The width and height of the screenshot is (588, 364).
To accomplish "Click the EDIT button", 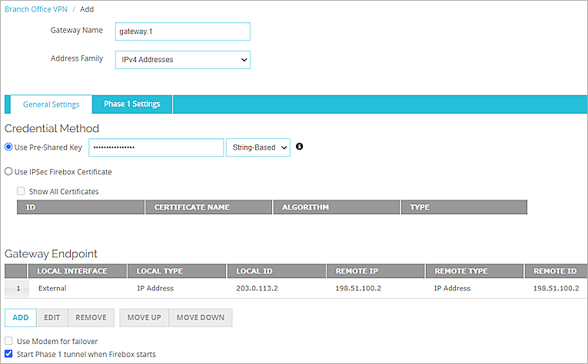I will pos(52,318).
